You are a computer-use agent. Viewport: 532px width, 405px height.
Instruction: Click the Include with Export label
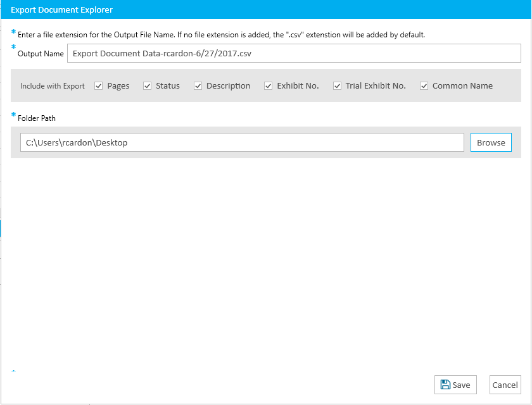click(x=53, y=86)
